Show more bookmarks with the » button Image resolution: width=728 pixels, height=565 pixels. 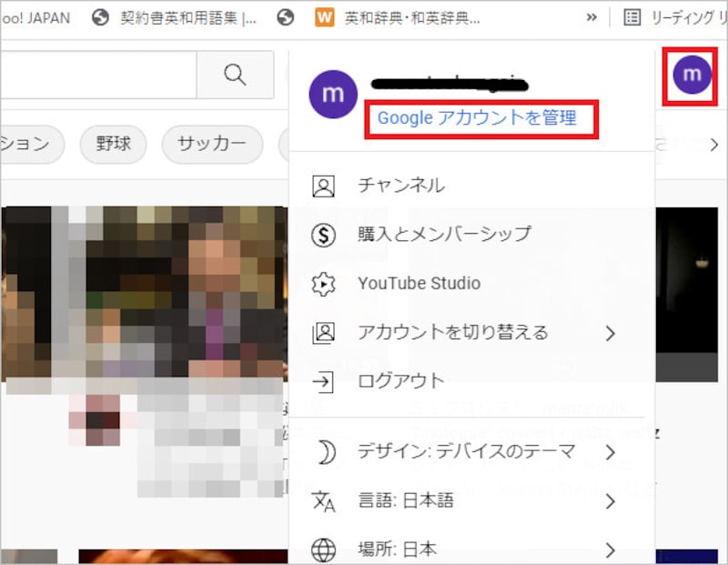(x=591, y=17)
